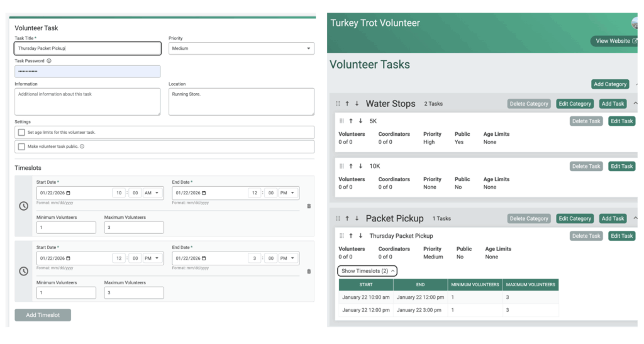Open the Priority dropdown
The height and width of the screenshot is (344, 644).
[x=241, y=48]
